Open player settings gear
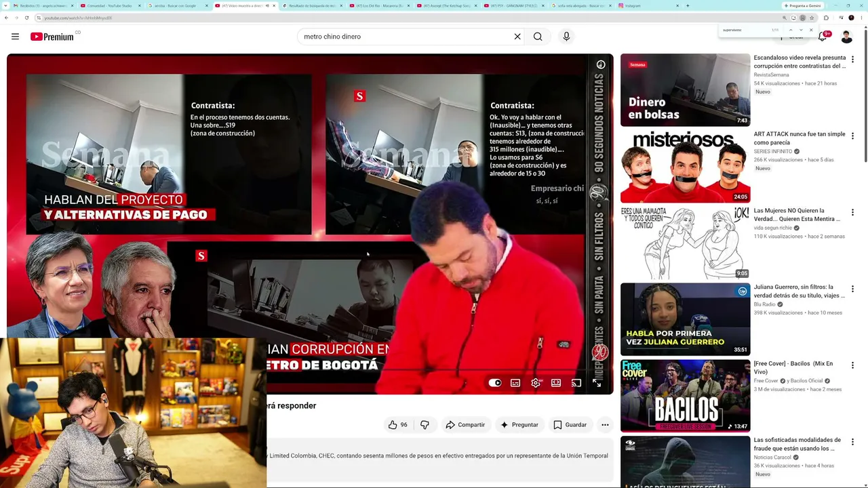This screenshot has width=868, height=488. 536,383
